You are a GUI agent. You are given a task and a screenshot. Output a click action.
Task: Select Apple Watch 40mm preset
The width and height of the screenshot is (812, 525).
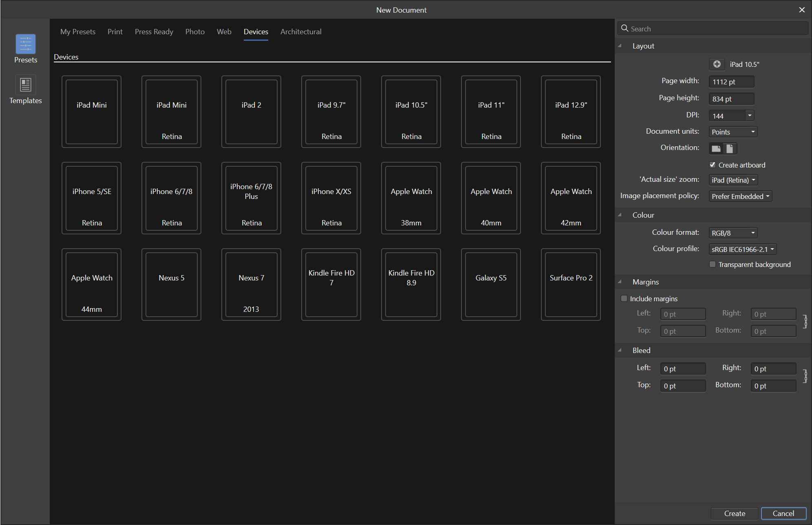pos(491,198)
